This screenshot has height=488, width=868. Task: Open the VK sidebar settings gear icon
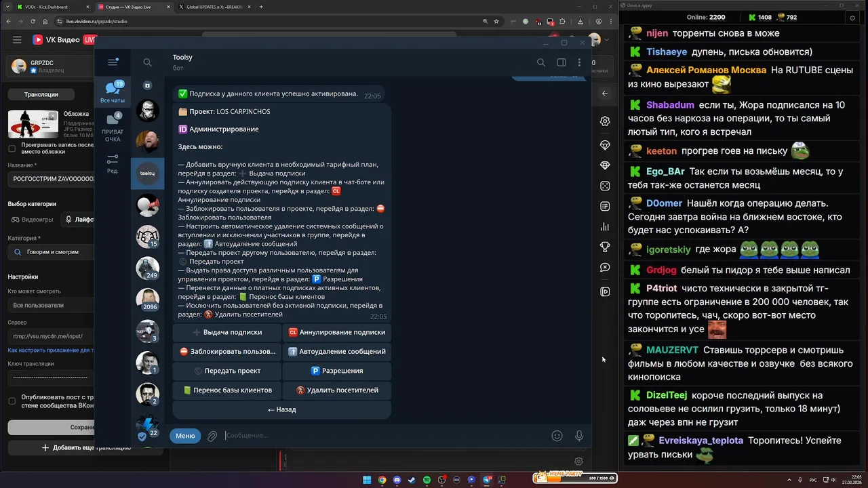605,121
